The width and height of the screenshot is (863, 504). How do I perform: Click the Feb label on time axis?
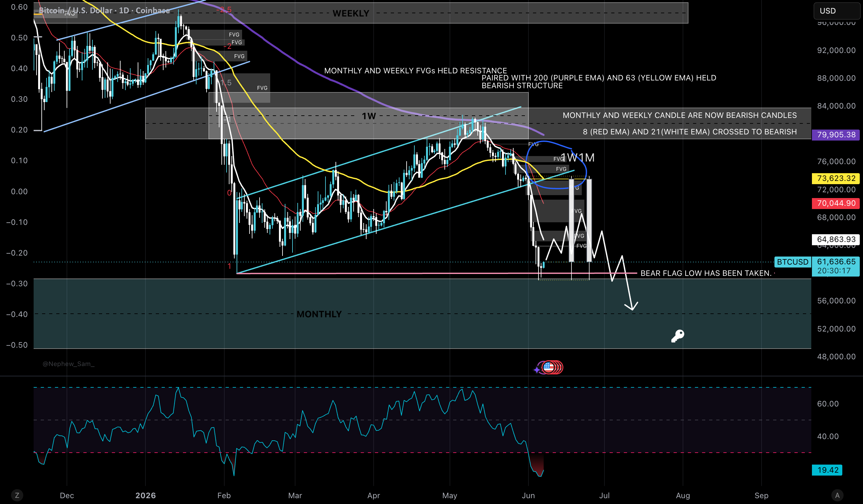(224, 496)
